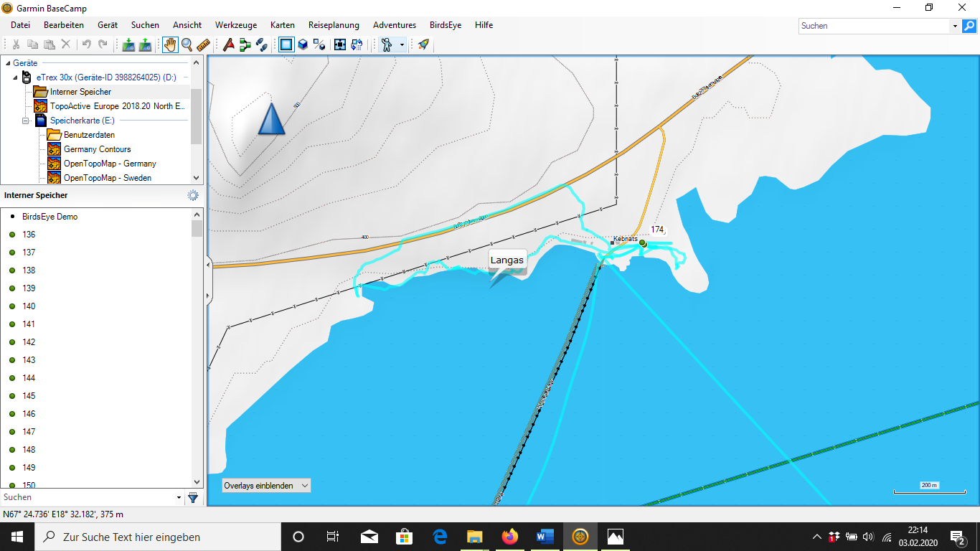Select OpenTopoMap - Germany entry
Image resolution: width=980 pixels, height=551 pixels.
click(110, 164)
